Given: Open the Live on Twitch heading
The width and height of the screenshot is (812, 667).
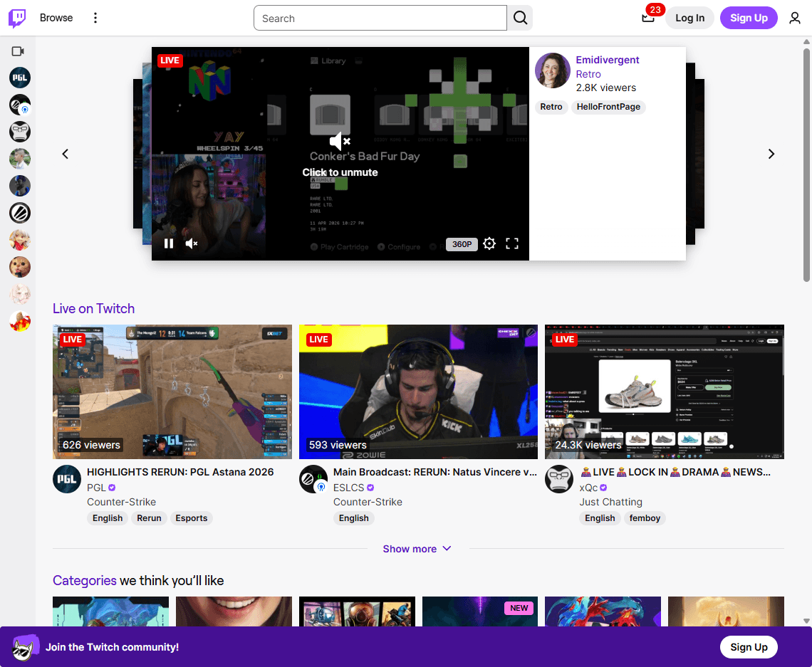Looking at the screenshot, I should [x=94, y=308].
